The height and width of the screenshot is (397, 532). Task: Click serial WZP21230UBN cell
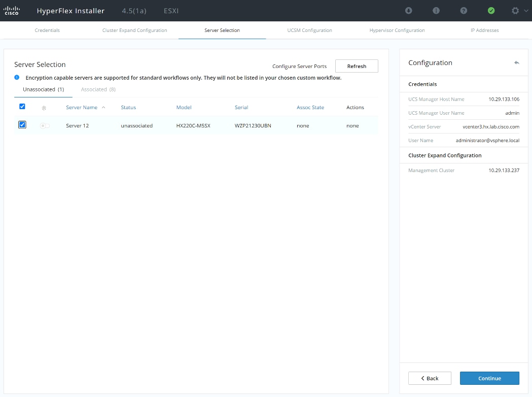[253, 126]
